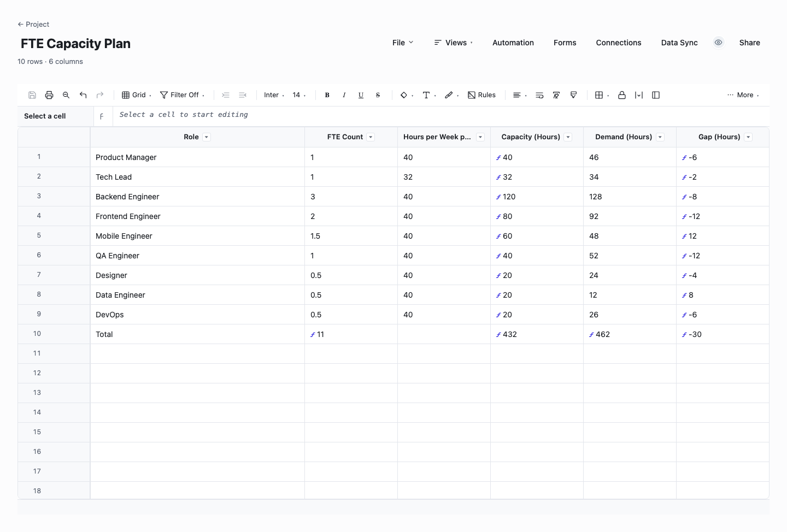Select the Tech Lead hours 32 cell
The height and width of the screenshot is (532, 787).
444,177
